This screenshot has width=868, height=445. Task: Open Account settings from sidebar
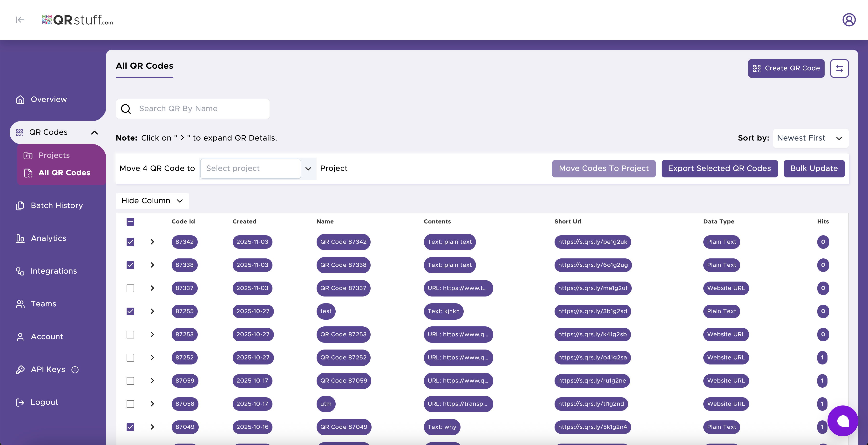point(47,336)
